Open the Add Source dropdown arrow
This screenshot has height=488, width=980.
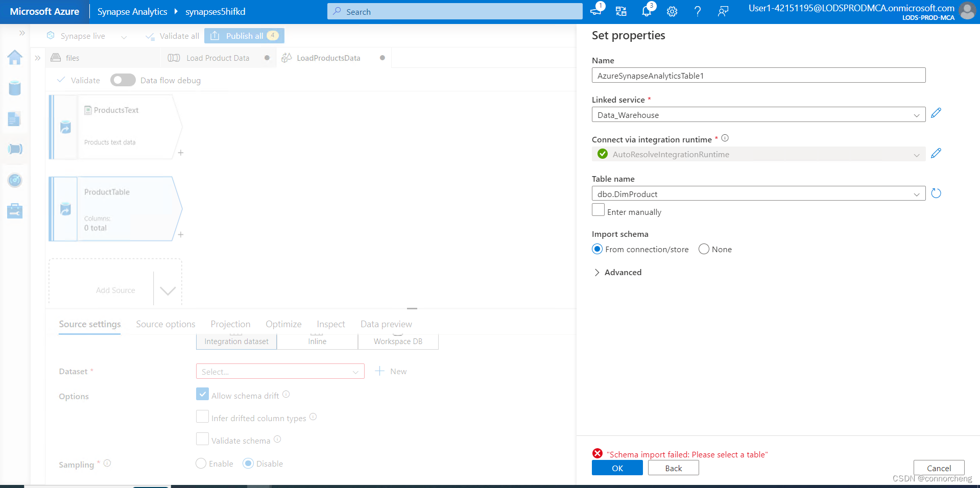(168, 290)
